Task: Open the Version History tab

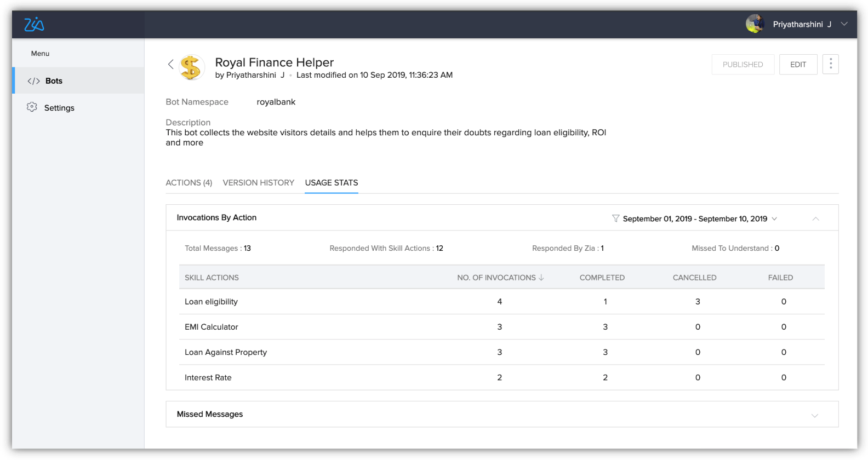Action: pos(258,183)
